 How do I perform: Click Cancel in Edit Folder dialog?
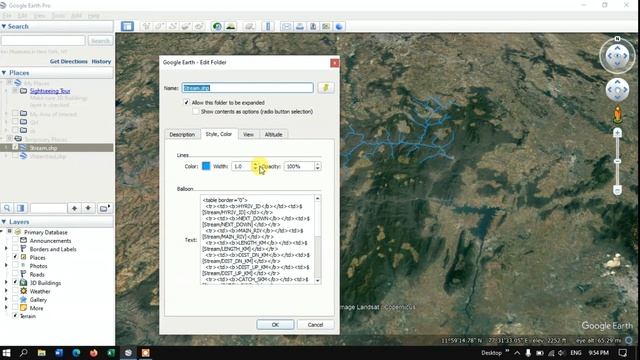click(315, 324)
